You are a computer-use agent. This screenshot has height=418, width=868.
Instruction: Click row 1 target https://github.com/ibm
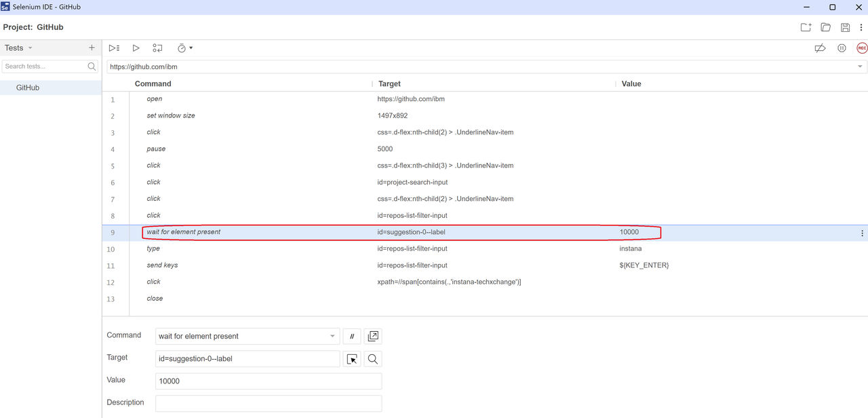click(411, 99)
